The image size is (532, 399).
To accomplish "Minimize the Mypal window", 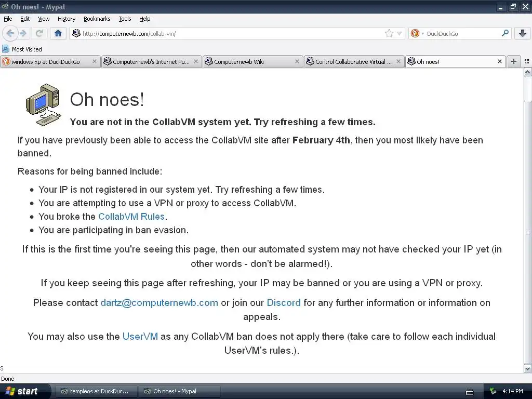I will tap(500, 7).
